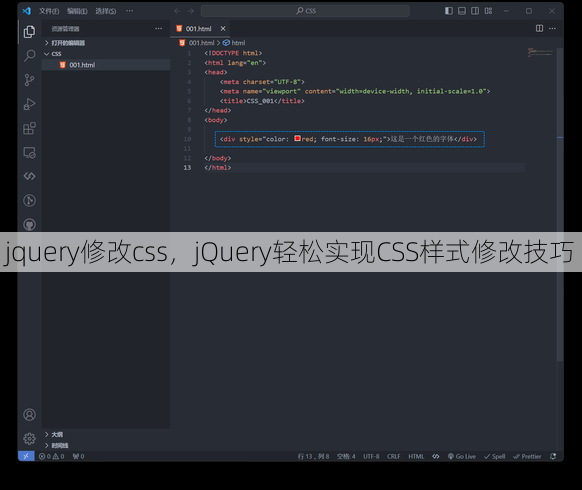Screen dimensions: 582x490
Task: Open the overflow menu ellipsis in title bar
Action: click(130, 11)
